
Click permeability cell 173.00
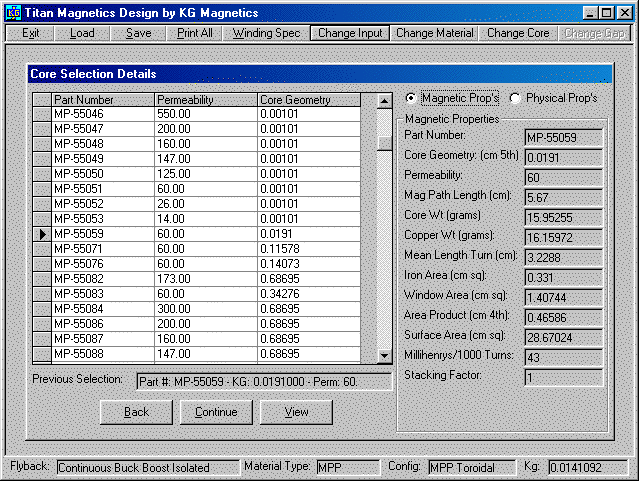pyautogui.click(x=206, y=279)
